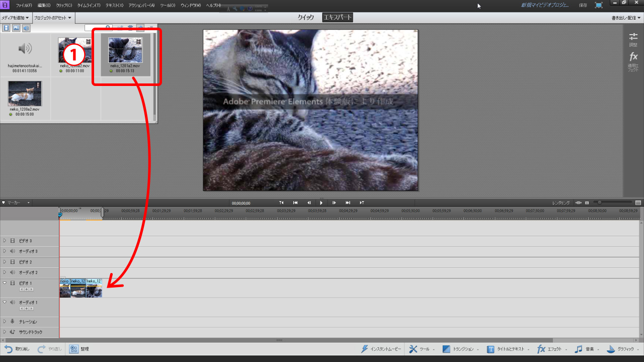Image resolution: width=644 pixels, height=362 pixels.
Task: Expand the ビデオ 3 track
Action: (x=5, y=241)
